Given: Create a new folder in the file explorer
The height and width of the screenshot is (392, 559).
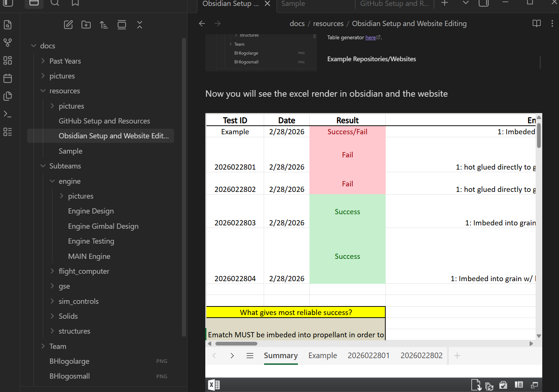Looking at the screenshot, I should (86, 25).
